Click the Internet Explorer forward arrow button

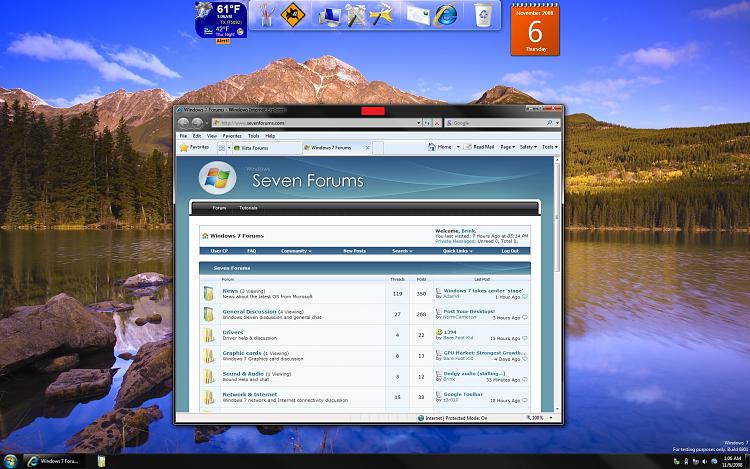point(197,123)
